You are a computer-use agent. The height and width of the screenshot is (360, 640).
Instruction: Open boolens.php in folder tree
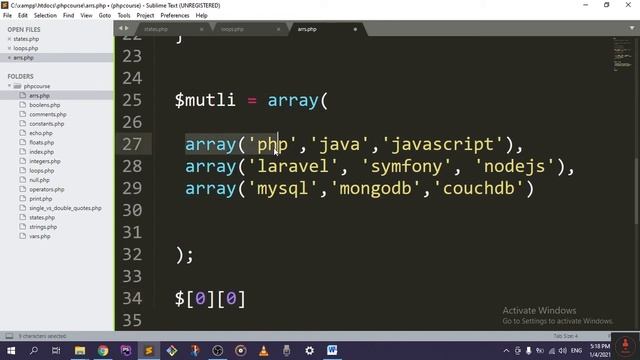click(x=44, y=105)
